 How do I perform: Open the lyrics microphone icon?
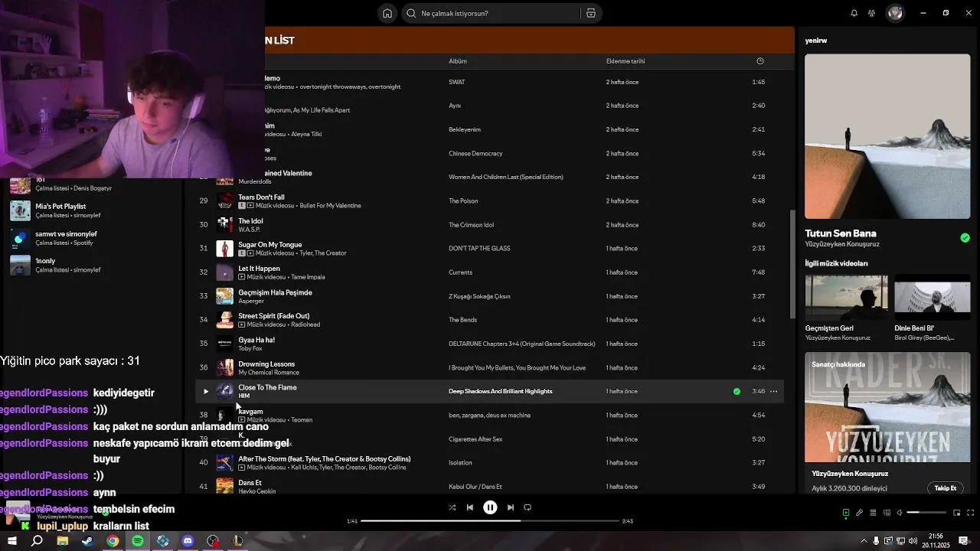pos(859,513)
